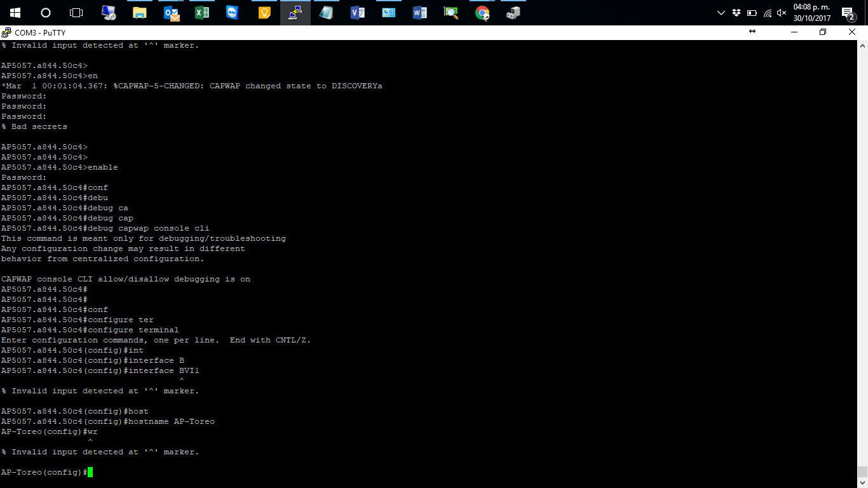Click the '% Bad secrets' message
Image resolution: width=868 pixels, height=488 pixels.
(x=34, y=126)
